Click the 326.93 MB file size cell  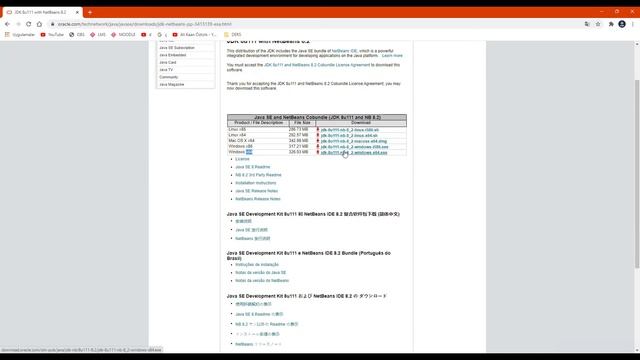(x=298, y=152)
